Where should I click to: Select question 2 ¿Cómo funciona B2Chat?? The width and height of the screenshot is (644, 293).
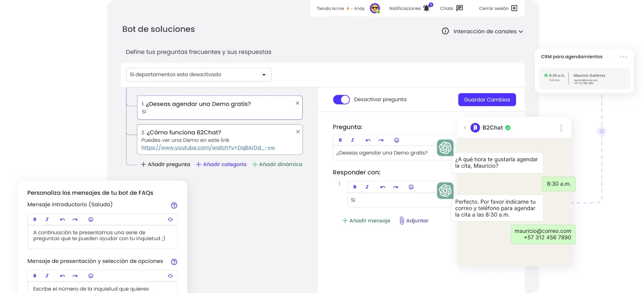(x=220, y=139)
